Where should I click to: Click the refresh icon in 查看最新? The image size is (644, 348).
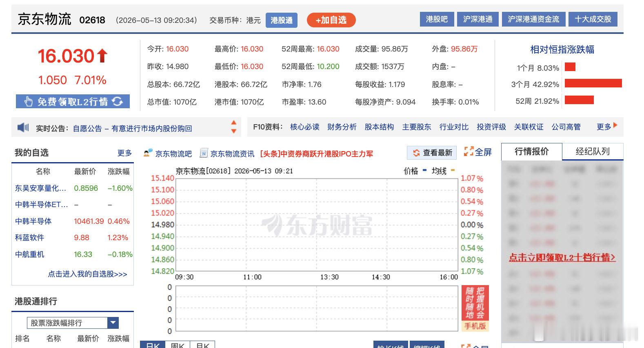(416, 153)
